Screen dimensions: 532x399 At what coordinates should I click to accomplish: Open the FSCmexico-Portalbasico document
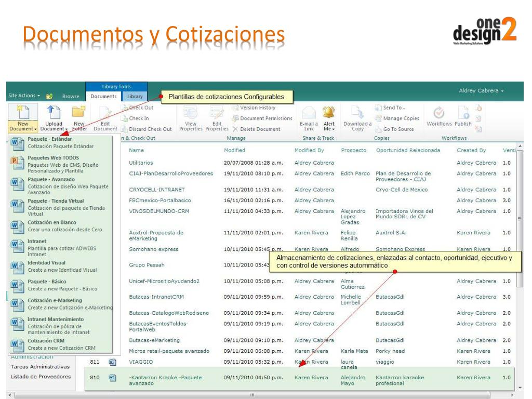click(160, 201)
